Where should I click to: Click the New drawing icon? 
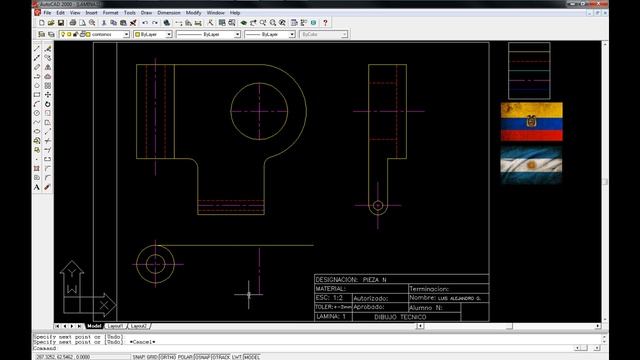pos(42,23)
